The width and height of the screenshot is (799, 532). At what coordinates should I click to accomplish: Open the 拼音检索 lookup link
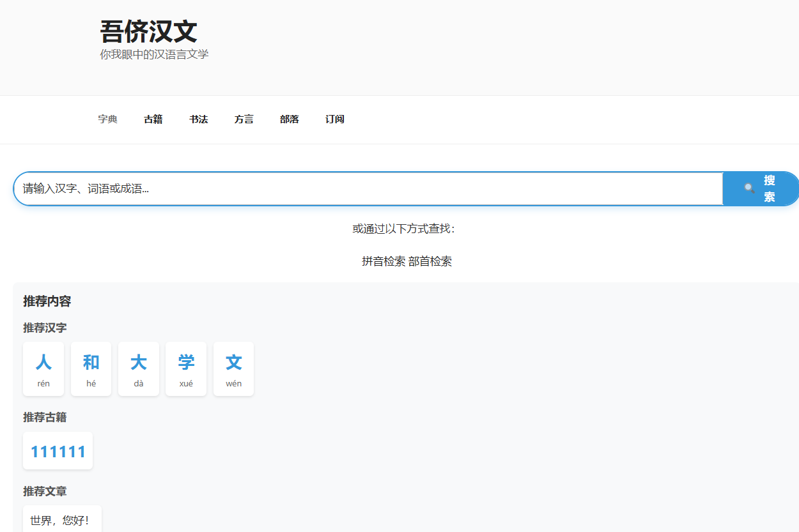click(x=384, y=261)
